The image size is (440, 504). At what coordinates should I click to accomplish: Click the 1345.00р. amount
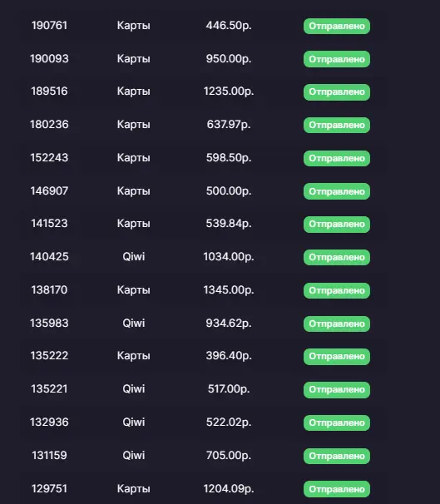229,290
